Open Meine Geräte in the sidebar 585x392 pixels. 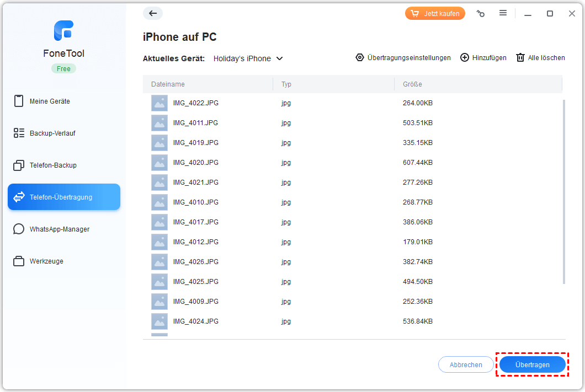[x=50, y=101]
